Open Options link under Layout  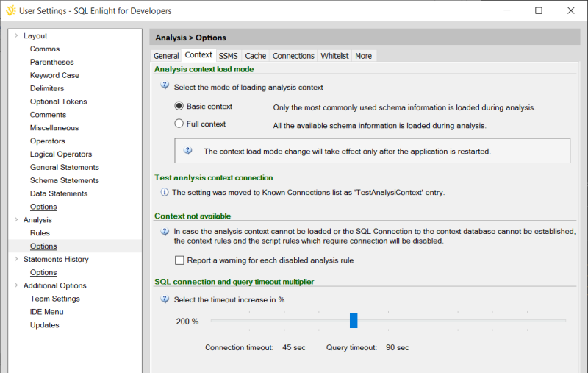[x=43, y=207]
